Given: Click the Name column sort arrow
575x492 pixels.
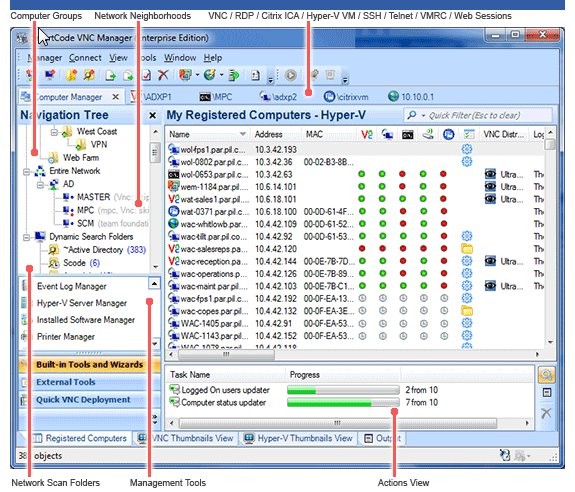Looking at the screenshot, I should coord(242,134).
